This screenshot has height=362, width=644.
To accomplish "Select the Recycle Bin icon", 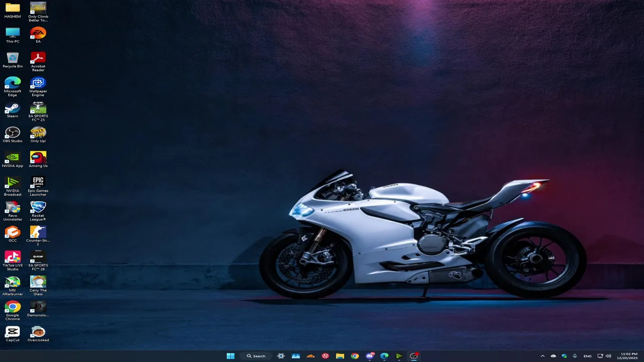I will coord(13,60).
